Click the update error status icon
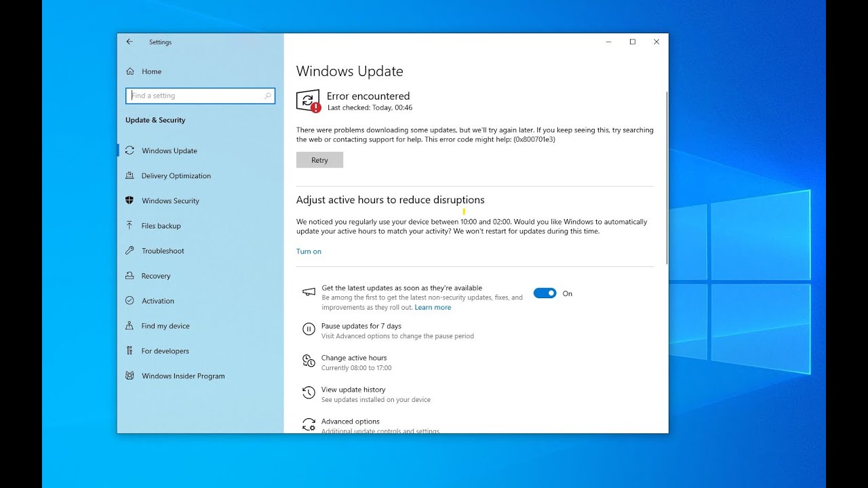This screenshot has width=868, height=488. click(309, 101)
